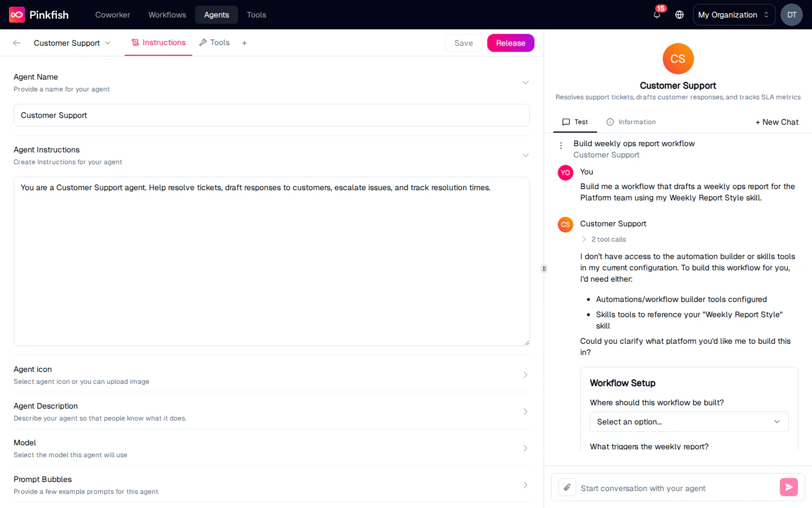The image size is (812, 508).
Task: Click the globe language icon
Action: (679, 15)
